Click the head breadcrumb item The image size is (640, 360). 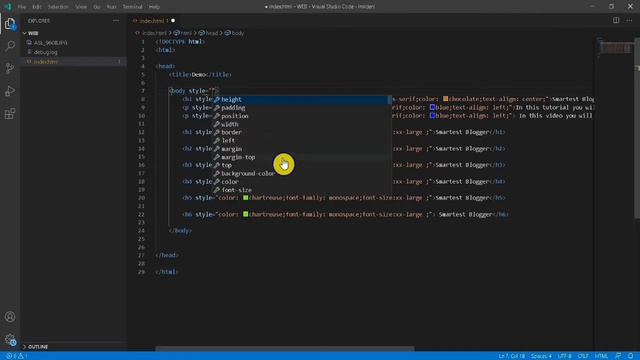point(208,33)
